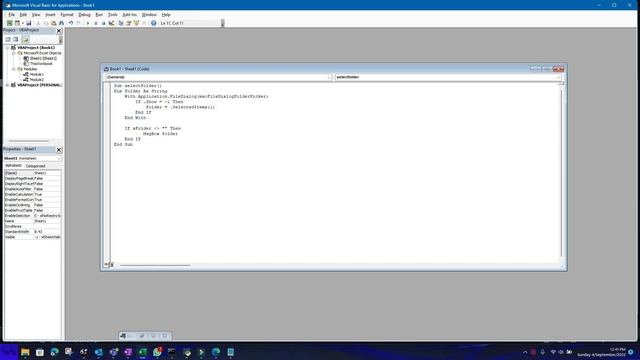The height and width of the screenshot is (360, 640).
Task: Click the Properties Window toolbar icon
Action: (x=129, y=23)
